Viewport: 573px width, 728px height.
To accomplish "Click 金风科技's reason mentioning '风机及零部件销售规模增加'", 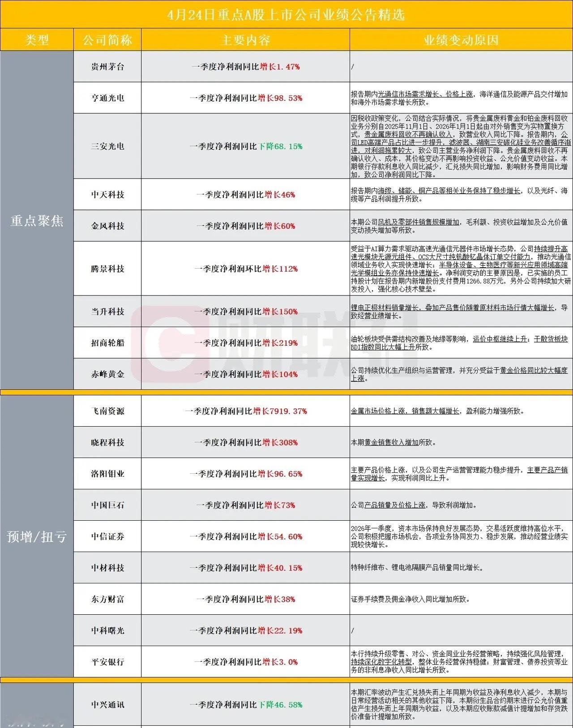I will (459, 226).
